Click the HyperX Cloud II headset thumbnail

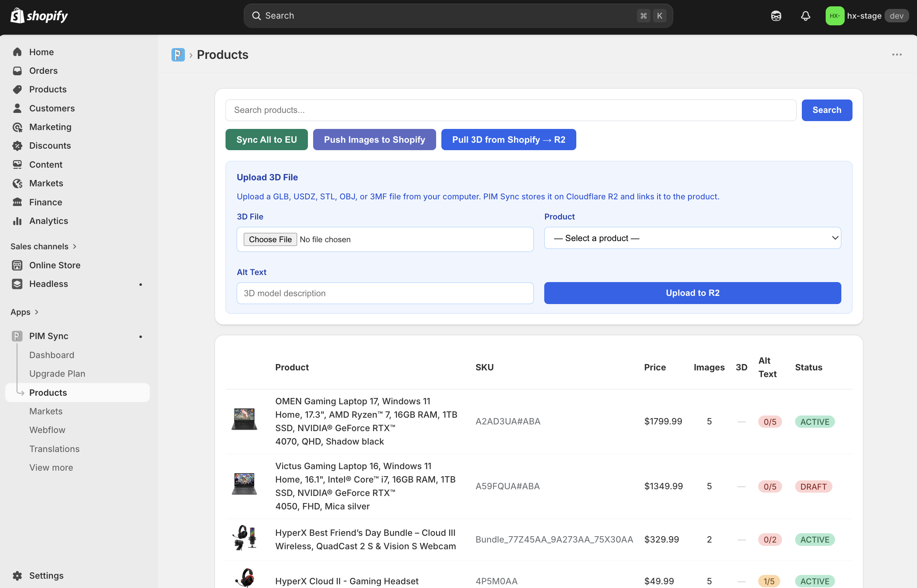click(245, 577)
